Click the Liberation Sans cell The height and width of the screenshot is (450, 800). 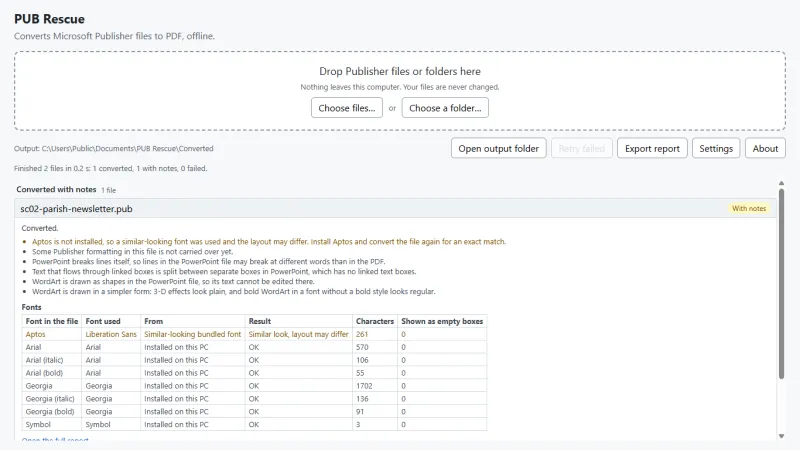click(x=111, y=334)
